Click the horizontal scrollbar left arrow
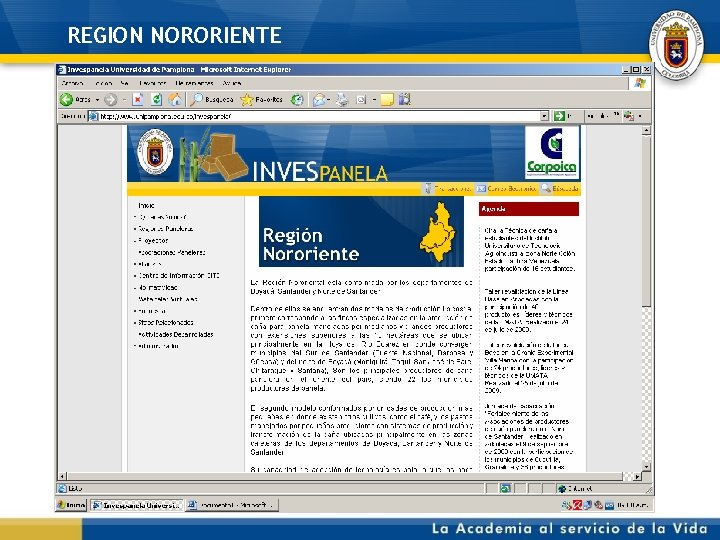720x540 pixels. point(62,476)
